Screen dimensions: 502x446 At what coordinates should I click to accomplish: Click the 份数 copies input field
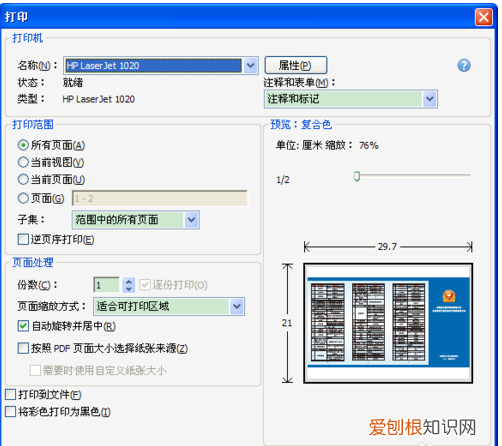click(x=106, y=285)
